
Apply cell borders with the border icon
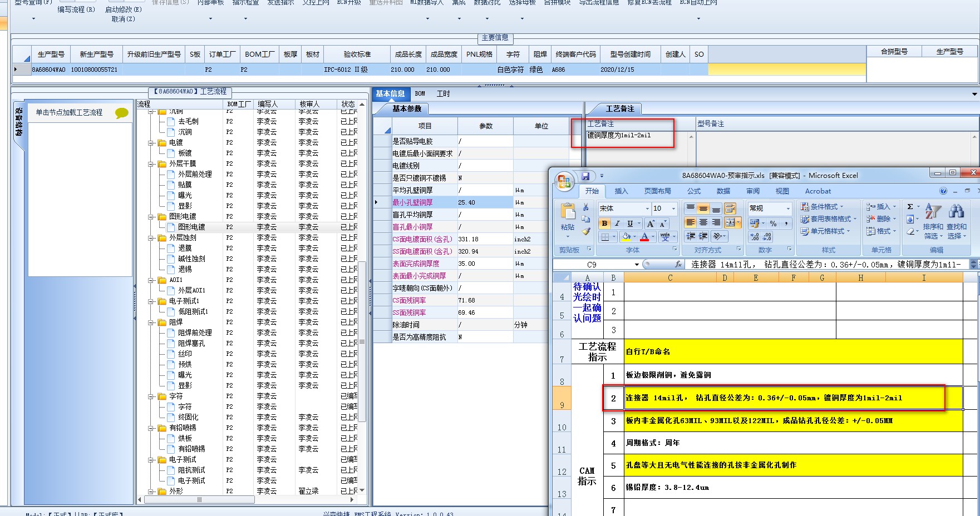coord(605,237)
